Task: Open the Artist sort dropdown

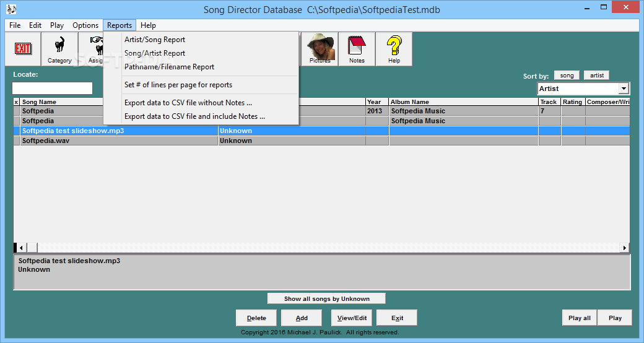Action: coord(624,89)
